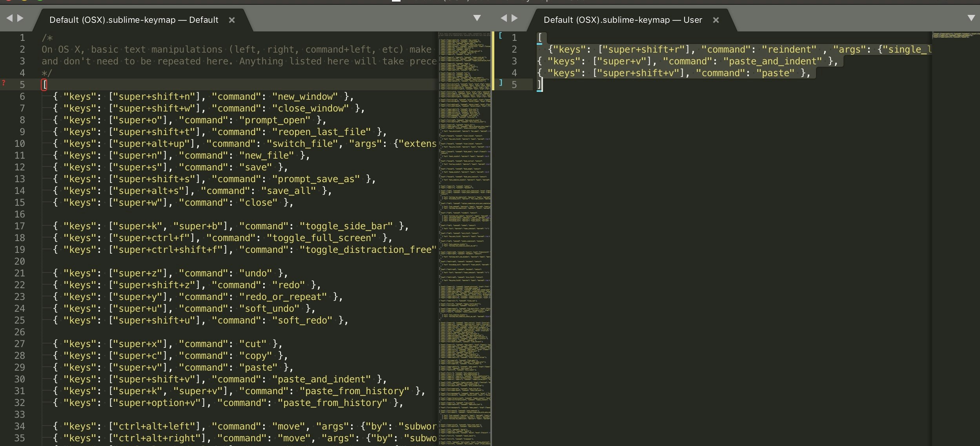Go to next tab in left pane
This screenshot has height=446, width=980.
point(20,18)
